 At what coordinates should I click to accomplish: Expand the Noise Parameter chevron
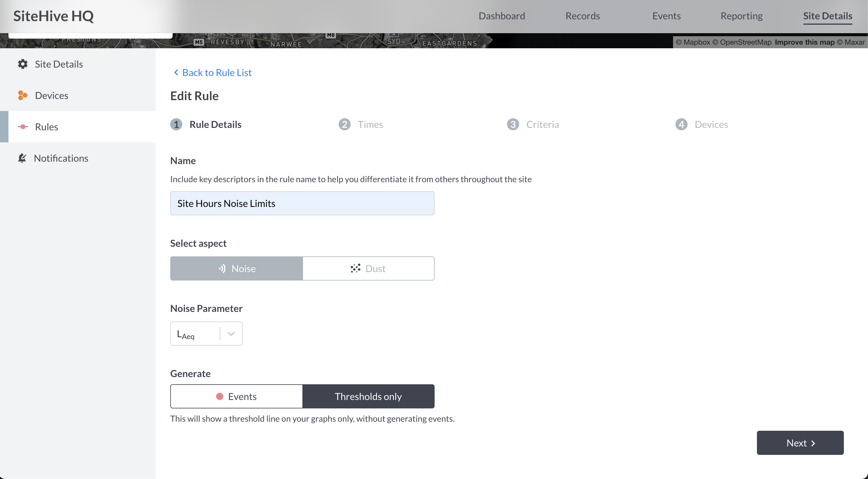coord(231,334)
